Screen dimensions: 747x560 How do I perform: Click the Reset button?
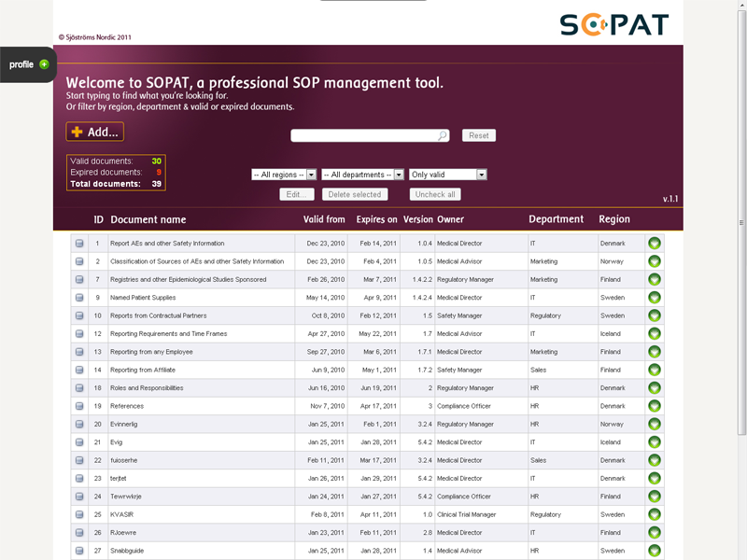[x=479, y=135]
